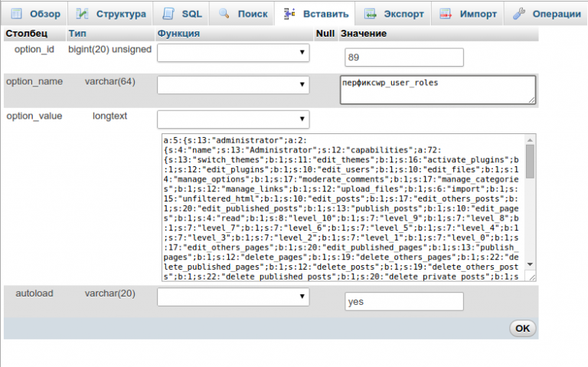Image resolution: width=588 pixels, height=367 pixels.
Task: Click the Операции wrench icon
Action: click(518, 14)
